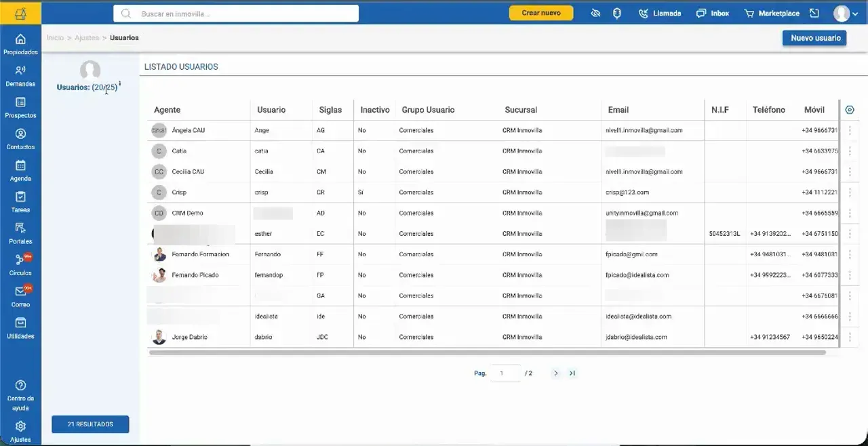Viewport: 868px width, 446px height.
Task: Jump to last page of users
Action: (x=572, y=373)
